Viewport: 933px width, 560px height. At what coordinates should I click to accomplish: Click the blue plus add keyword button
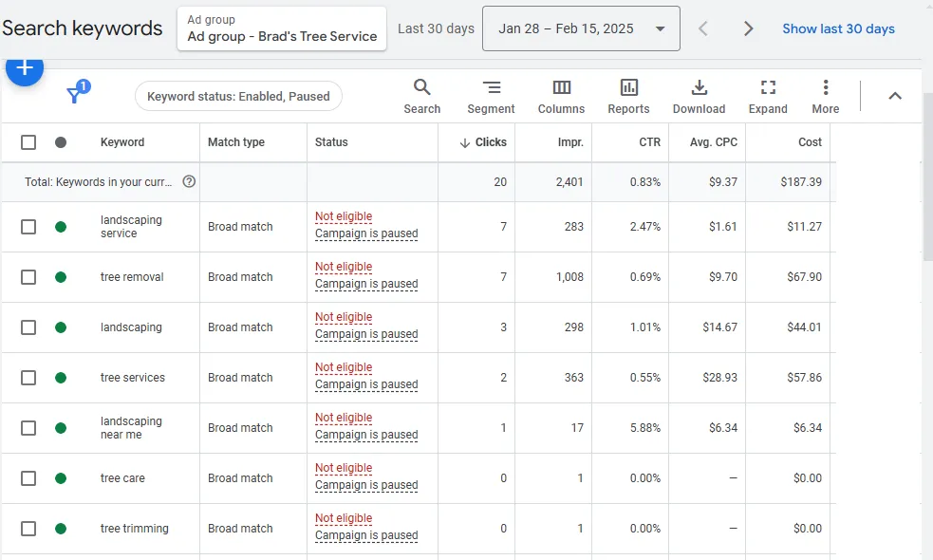pyautogui.click(x=25, y=68)
